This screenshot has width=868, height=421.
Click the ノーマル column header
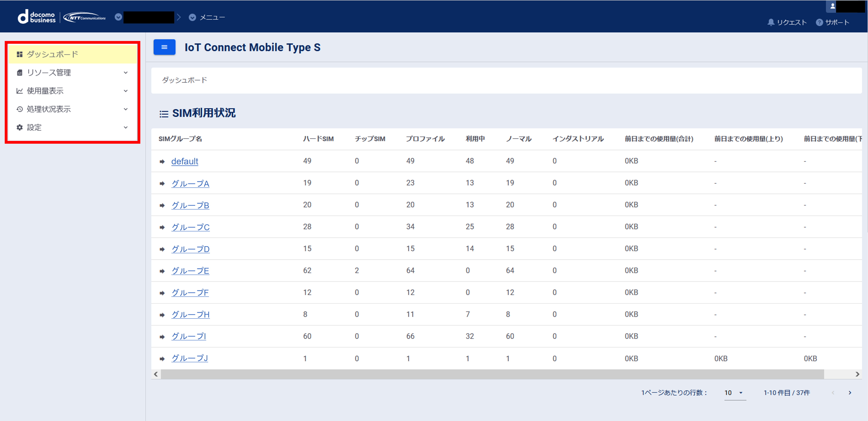pyautogui.click(x=519, y=139)
